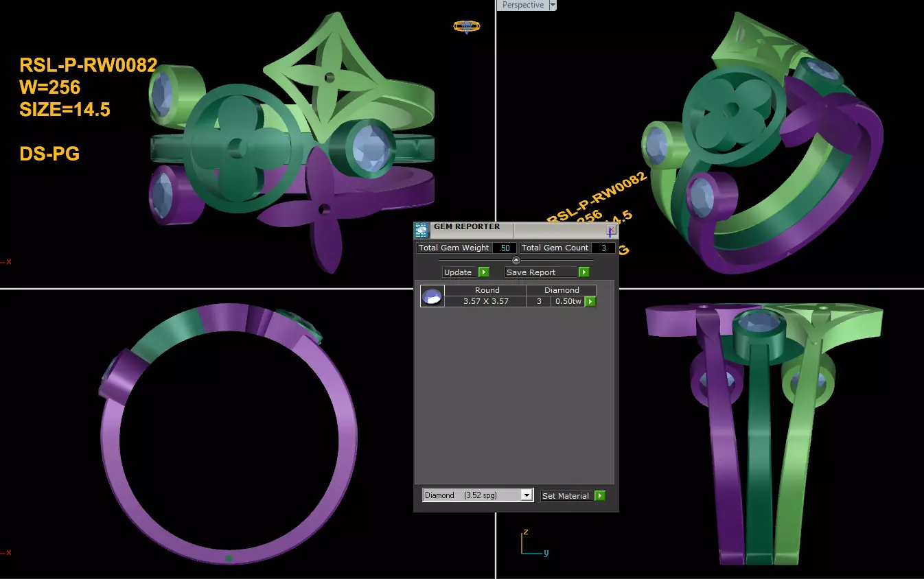
Task: Collapse the Gem Reporter header section
Action: coord(516,260)
